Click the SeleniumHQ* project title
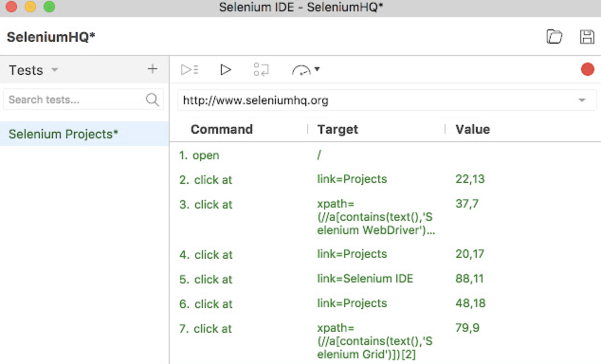This screenshot has width=601, height=364. (51, 37)
